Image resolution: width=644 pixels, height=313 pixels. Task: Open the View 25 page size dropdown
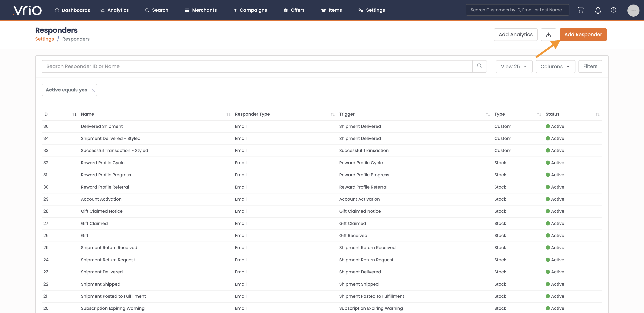514,66
